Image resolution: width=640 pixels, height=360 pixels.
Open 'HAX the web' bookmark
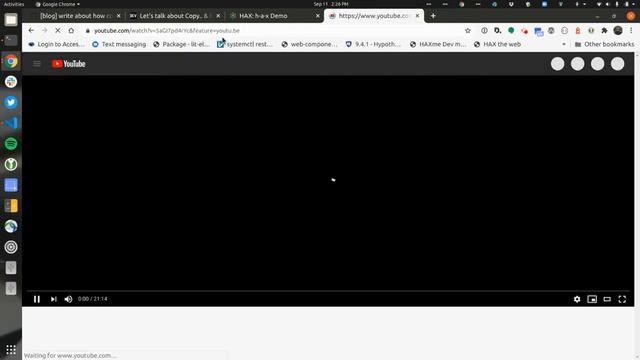[497, 44]
